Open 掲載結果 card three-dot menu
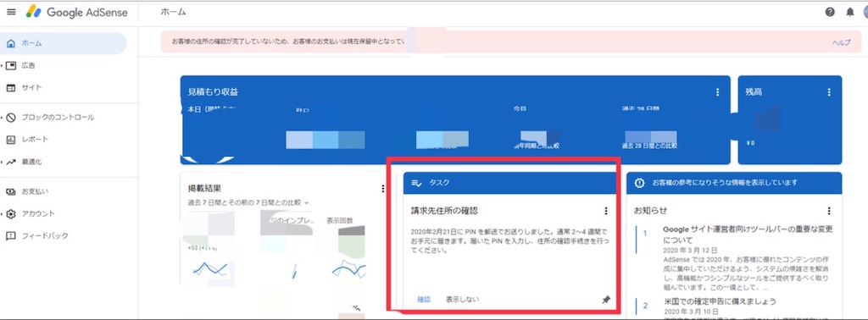 point(382,189)
